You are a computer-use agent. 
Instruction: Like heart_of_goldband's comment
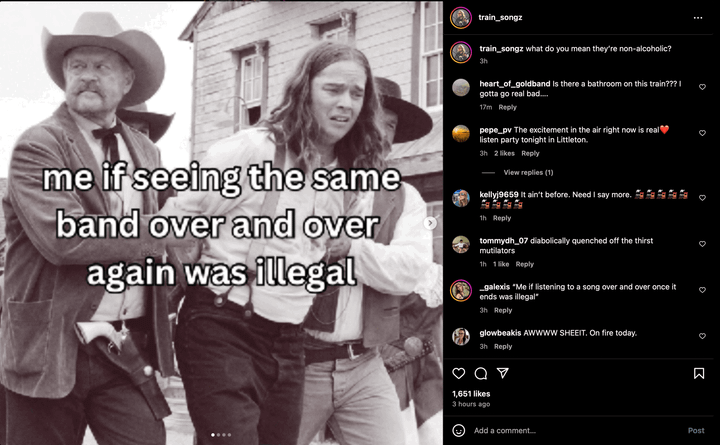click(702, 87)
